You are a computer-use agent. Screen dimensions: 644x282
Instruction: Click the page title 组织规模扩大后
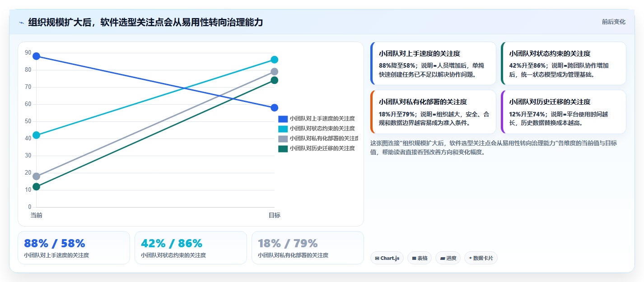(145, 22)
